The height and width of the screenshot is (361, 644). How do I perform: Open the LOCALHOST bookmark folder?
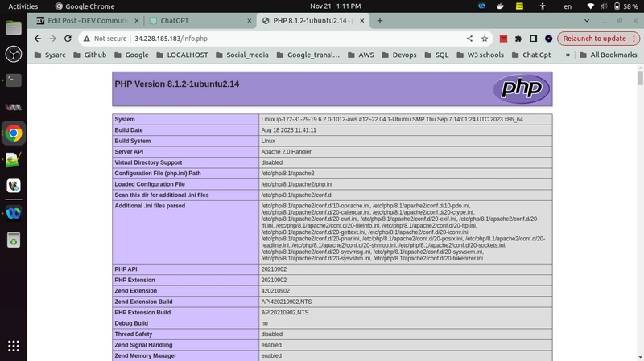[x=183, y=55]
